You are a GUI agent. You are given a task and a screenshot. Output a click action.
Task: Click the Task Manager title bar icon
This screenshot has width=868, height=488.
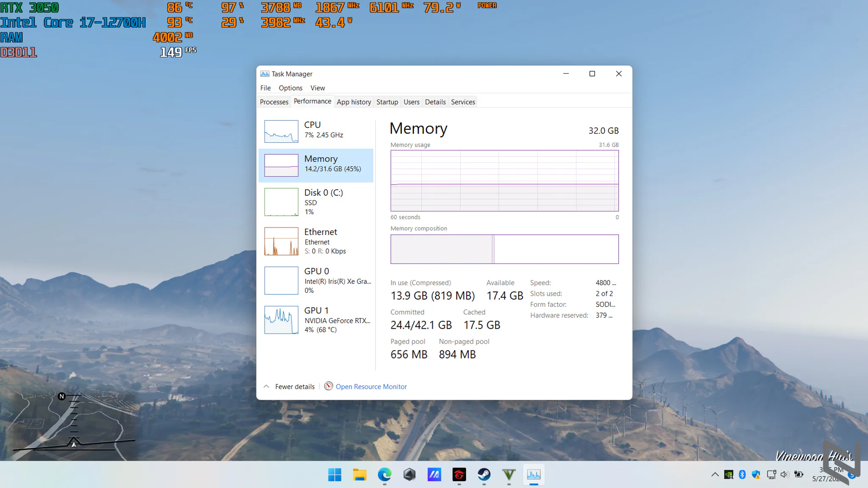[265, 74]
